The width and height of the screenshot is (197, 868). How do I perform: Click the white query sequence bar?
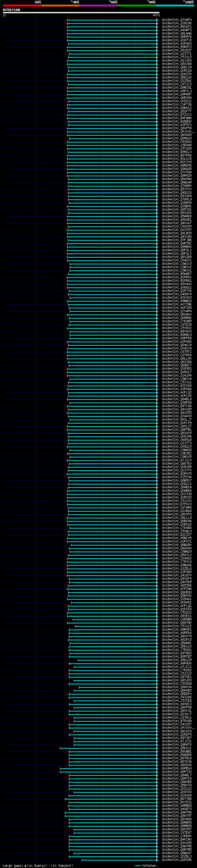point(81,12)
